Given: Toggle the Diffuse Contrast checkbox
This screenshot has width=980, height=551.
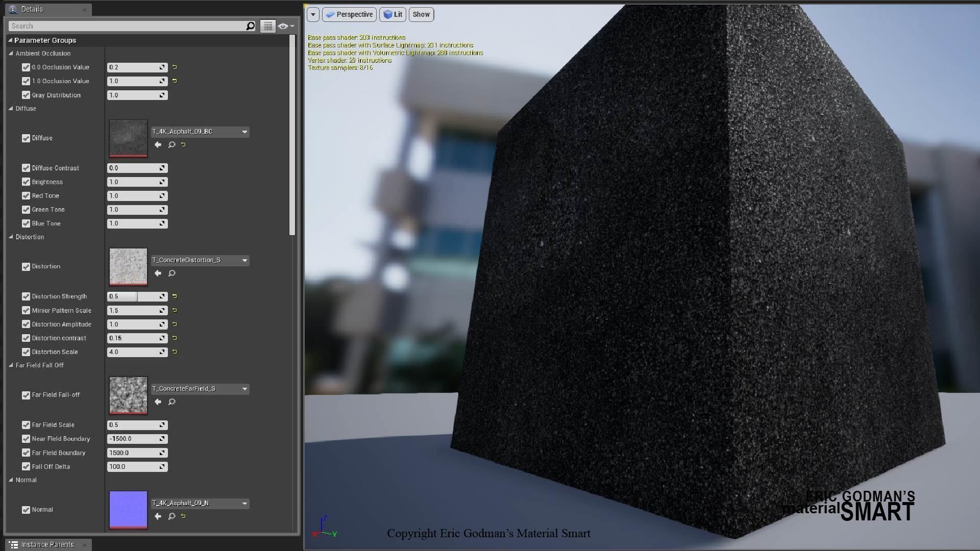Looking at the screenshot, I should 26,168.
